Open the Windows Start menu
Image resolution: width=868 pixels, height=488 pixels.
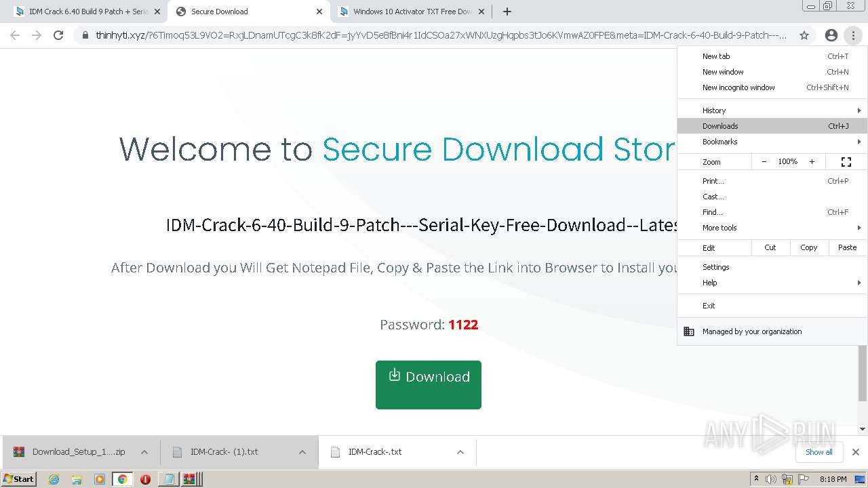click(19, 479)
